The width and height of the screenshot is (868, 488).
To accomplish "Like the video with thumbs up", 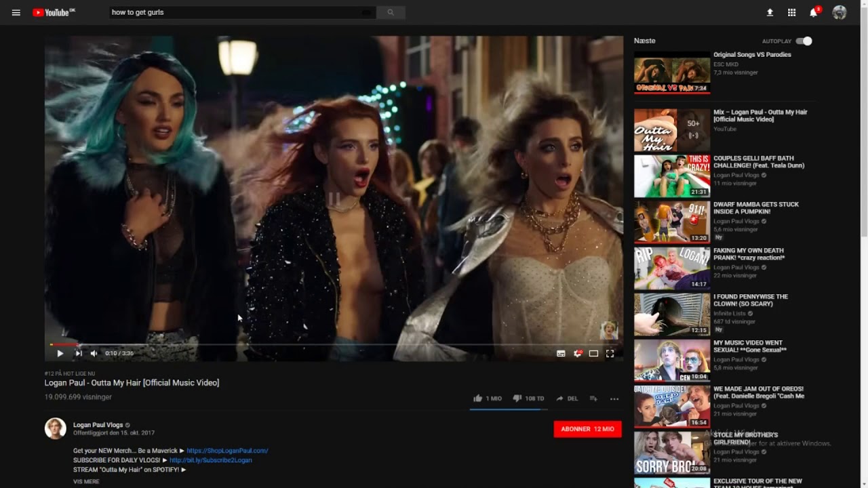I will pos(487,399).
